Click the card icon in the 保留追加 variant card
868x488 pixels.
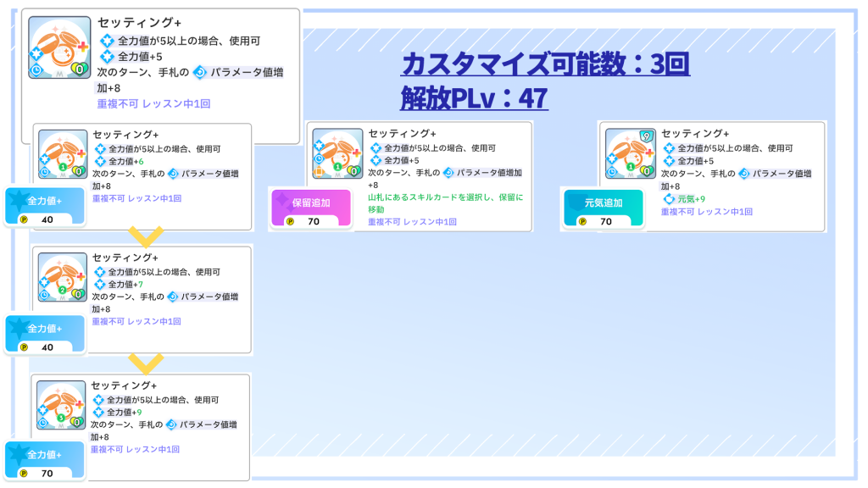point(337,153)
